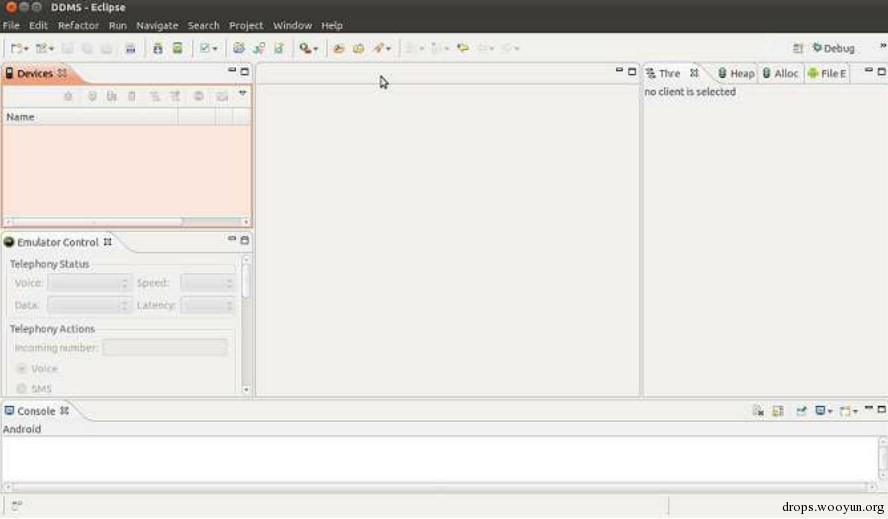Screen dimensions: 888x519
Task: Click the Clear Console icon
Action: coord(758,411)
